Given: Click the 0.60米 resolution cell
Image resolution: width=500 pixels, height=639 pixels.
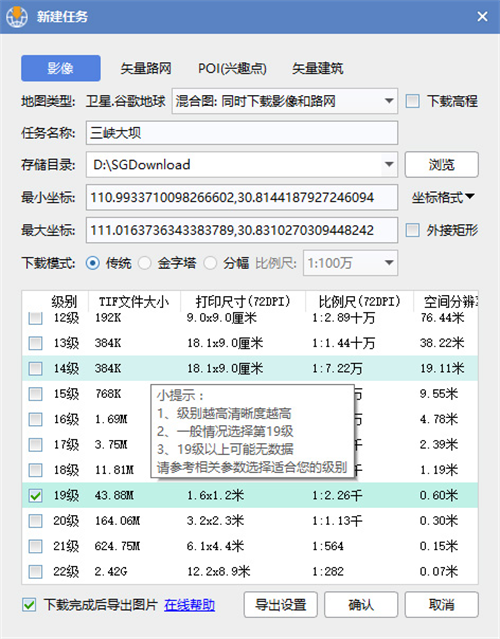Looking at the screenshot, I should [439, 496].
